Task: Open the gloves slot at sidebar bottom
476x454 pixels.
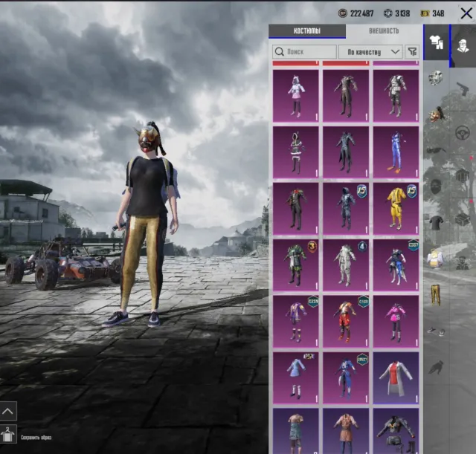Action: (437, 367)
